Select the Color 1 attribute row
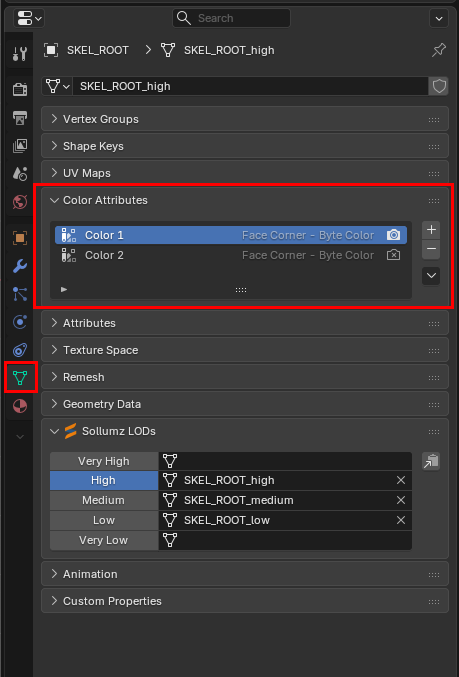The height and width of the screenshot is (677, 459). (x=231, y=235)
